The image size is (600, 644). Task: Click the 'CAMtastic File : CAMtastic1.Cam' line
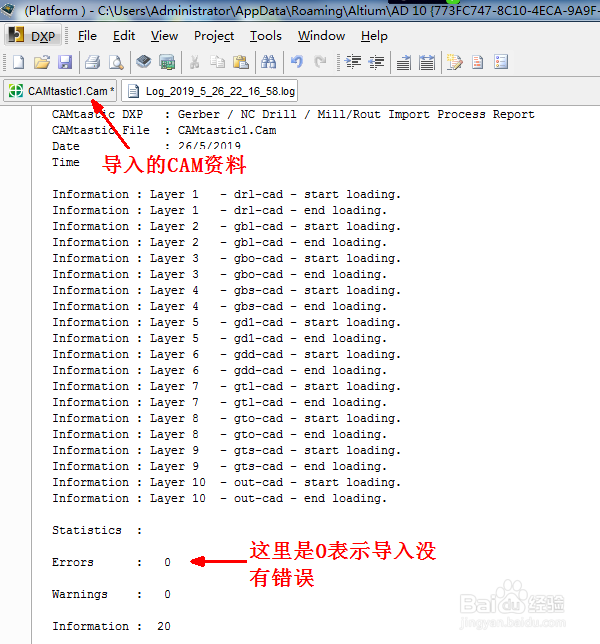click(164, 130)
